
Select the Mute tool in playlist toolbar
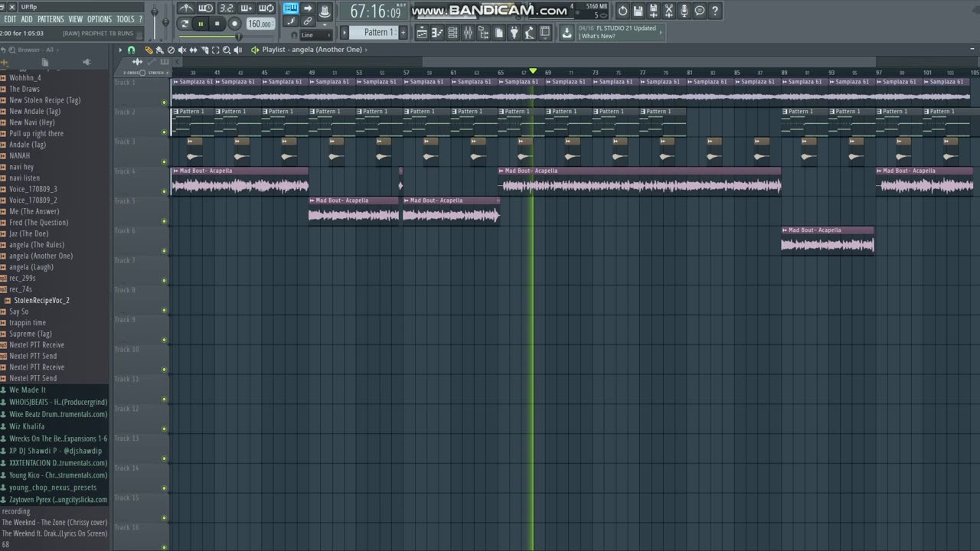point(182,50)
